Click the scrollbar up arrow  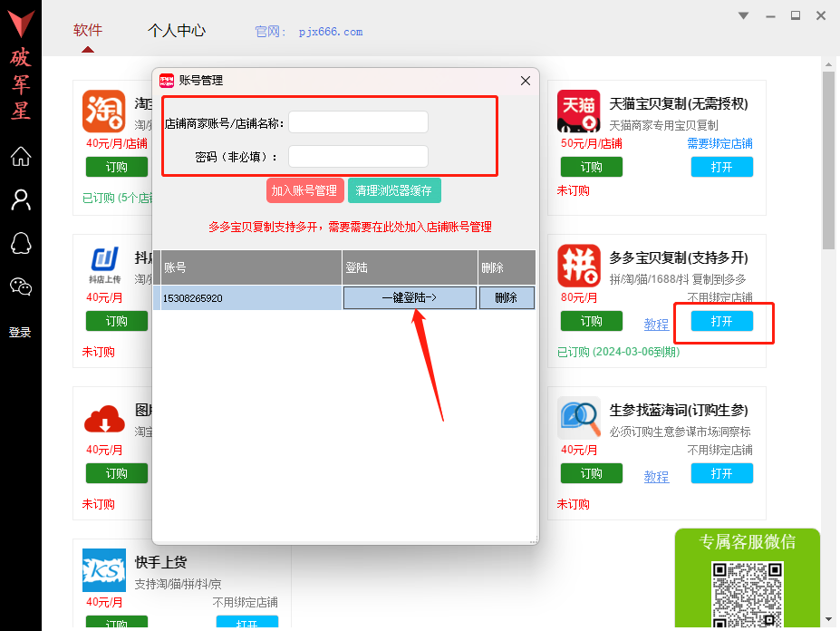coord(829,64)
